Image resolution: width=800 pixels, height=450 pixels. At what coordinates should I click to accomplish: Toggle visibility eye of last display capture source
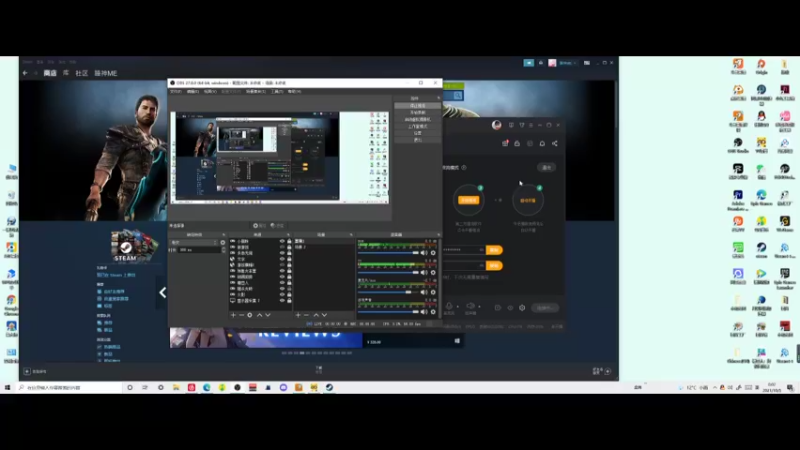pyautogui.click(x=282, y=301)
